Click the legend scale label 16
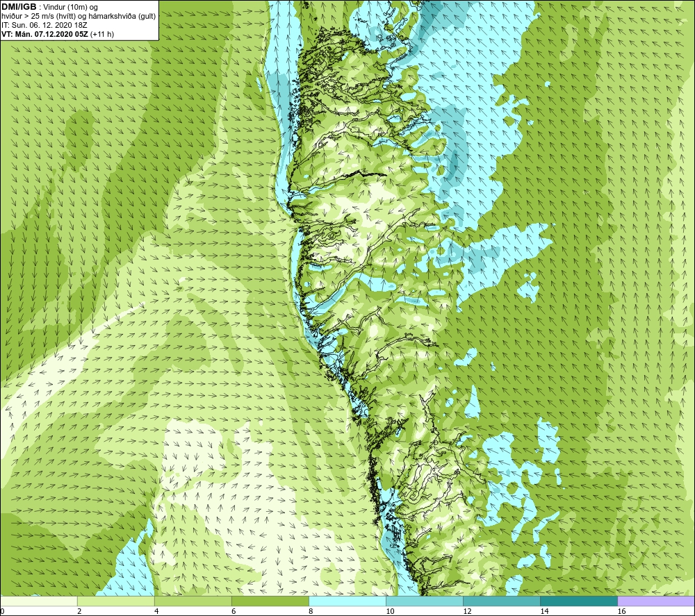This screenshot has width=695, height=616. pyautogui.click(x=621, y=611)
